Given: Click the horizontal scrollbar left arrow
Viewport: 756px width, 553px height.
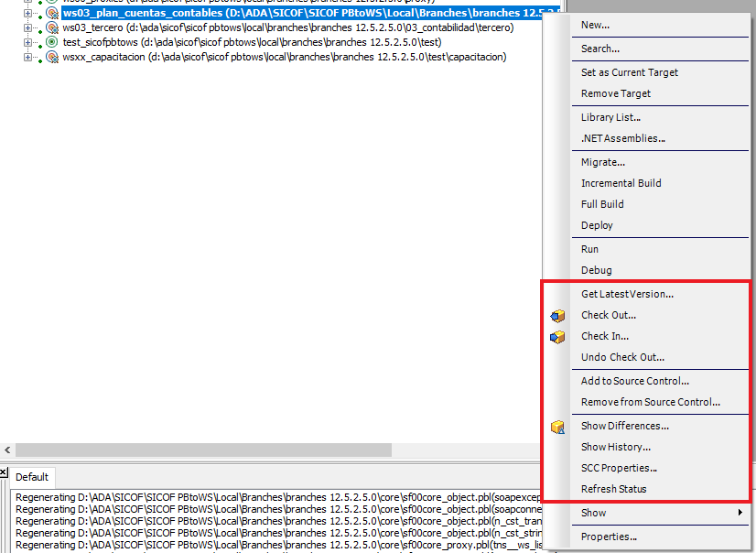Looking at the screenshot, I should 9,450.
